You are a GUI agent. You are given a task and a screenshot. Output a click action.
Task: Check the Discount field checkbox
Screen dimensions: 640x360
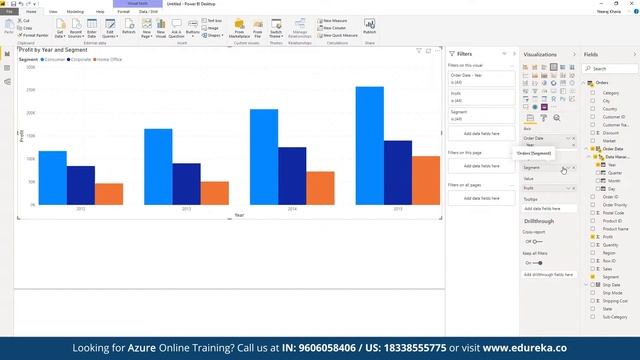point(593,133)
